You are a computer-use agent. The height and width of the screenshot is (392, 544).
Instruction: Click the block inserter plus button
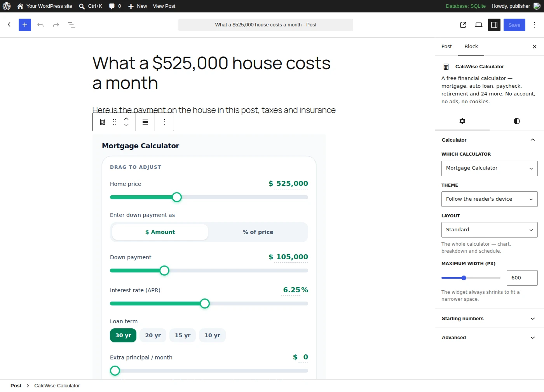(x=25, y=25)
